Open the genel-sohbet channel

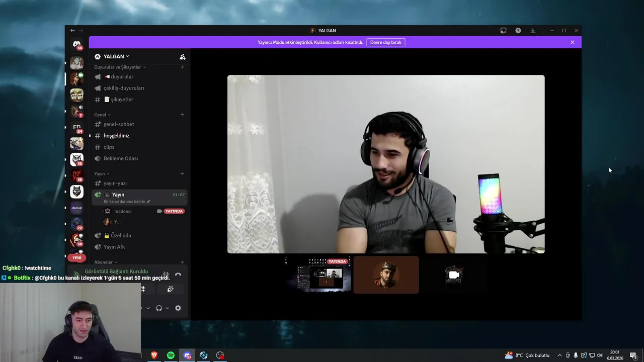[x=139, y=124]
